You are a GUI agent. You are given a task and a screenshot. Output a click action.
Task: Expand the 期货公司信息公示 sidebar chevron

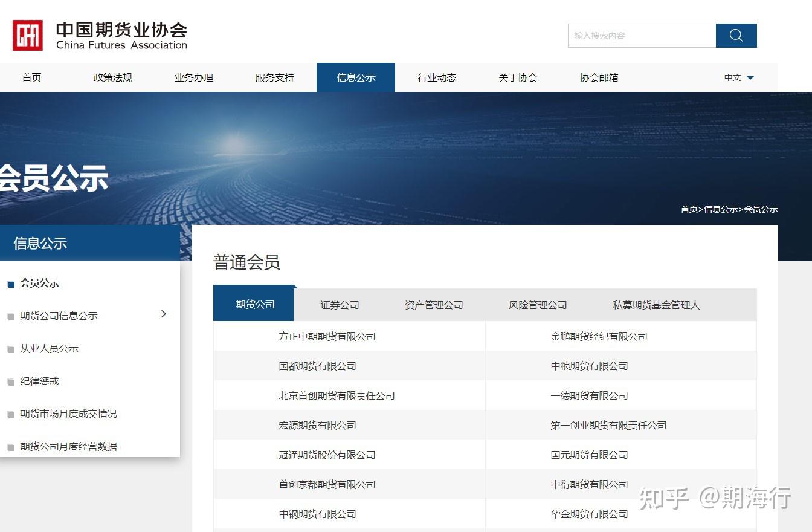click(163, 314)
